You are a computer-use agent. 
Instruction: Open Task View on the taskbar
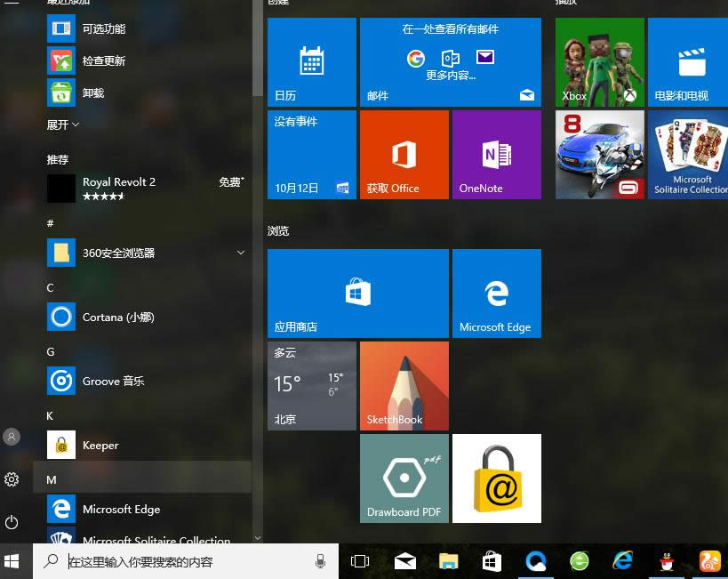click(359, 561)
